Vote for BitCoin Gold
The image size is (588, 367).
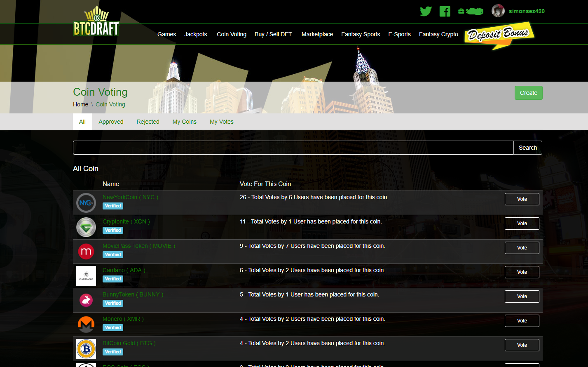point(522,345)
